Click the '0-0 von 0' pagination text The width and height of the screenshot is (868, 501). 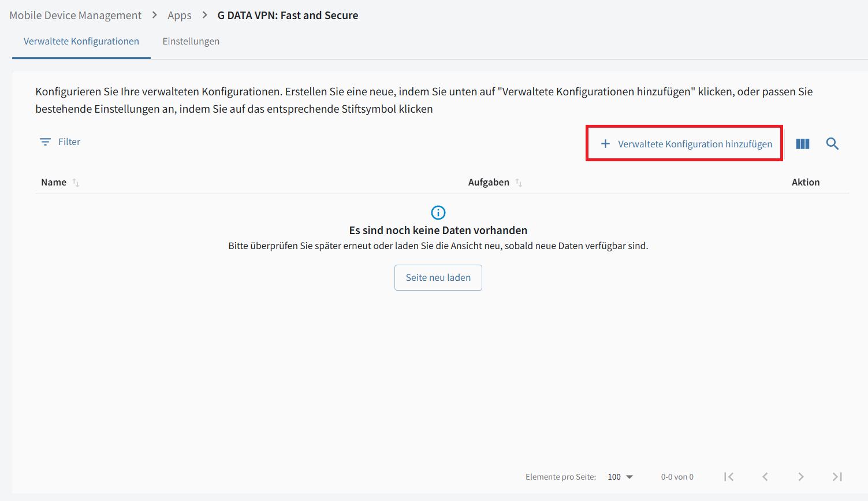(677, 477)
